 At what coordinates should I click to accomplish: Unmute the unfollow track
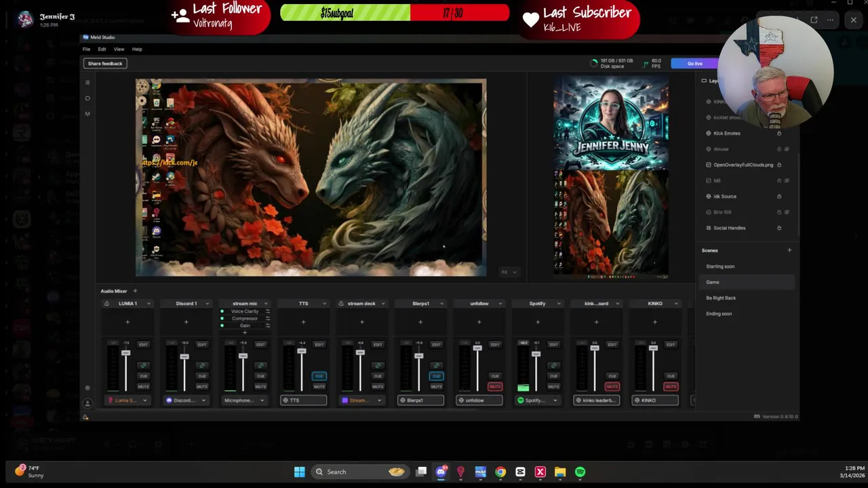(x=495, y=386)
